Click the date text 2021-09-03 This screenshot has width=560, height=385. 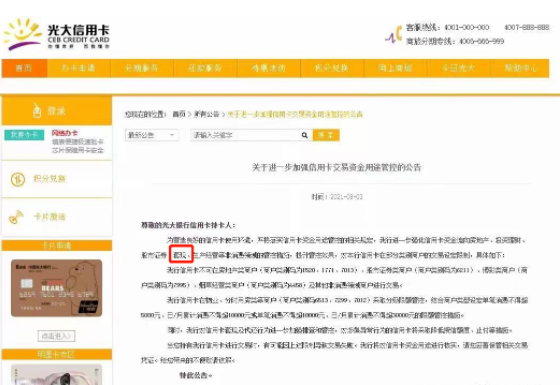(346, 197)
